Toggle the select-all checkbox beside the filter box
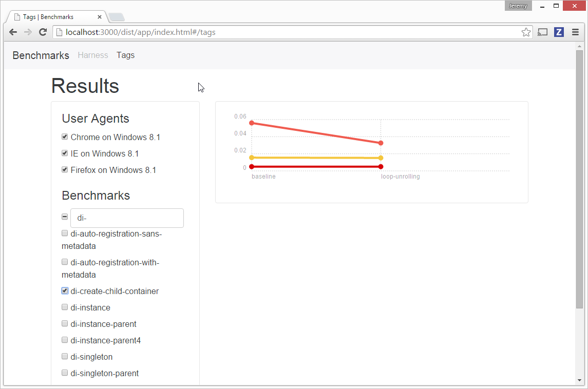 (x=65, y=217)
